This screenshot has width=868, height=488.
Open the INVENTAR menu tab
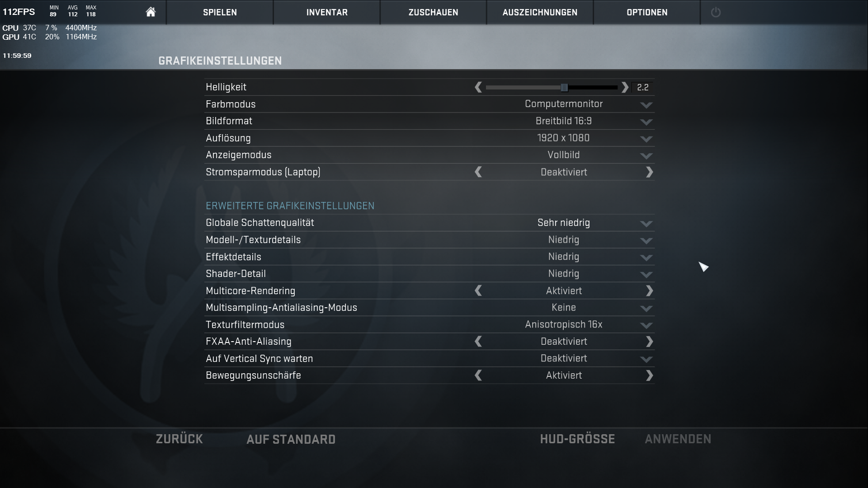pyautogui.click(x=327, y=12)
